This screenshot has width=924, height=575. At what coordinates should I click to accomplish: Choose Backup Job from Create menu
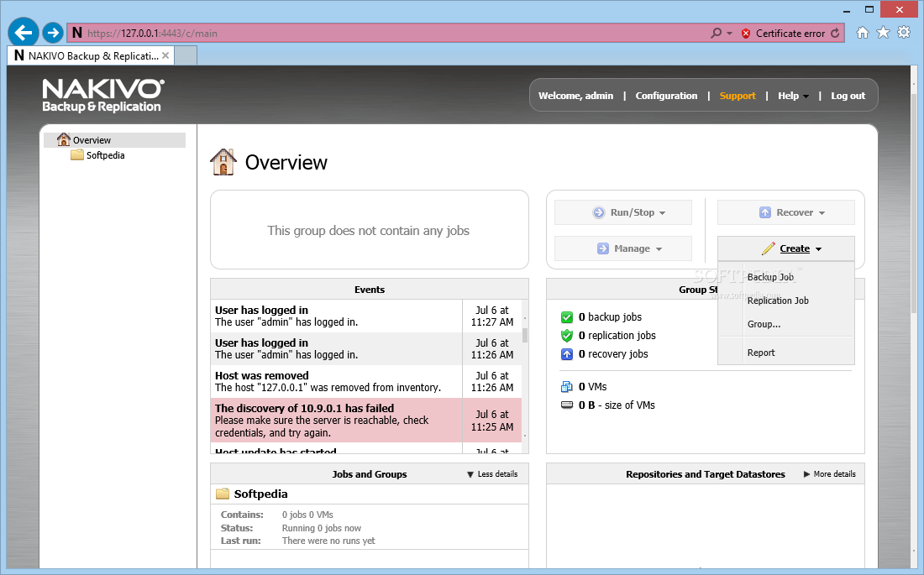pos(770,277)
